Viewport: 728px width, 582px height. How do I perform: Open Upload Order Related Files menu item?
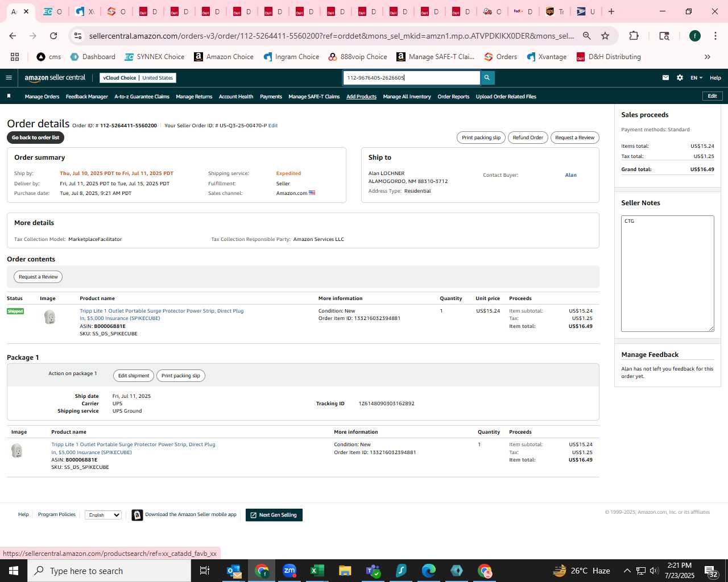click(x=506, y=97)
